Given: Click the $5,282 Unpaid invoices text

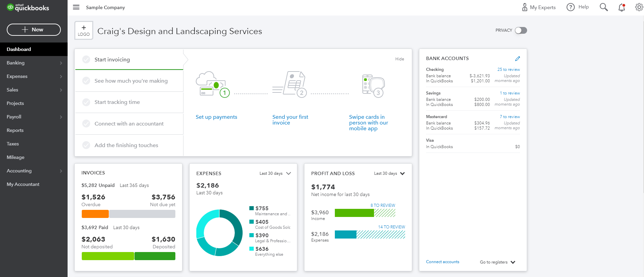Looking at the screenshot, I should click(x=98, y=185).
